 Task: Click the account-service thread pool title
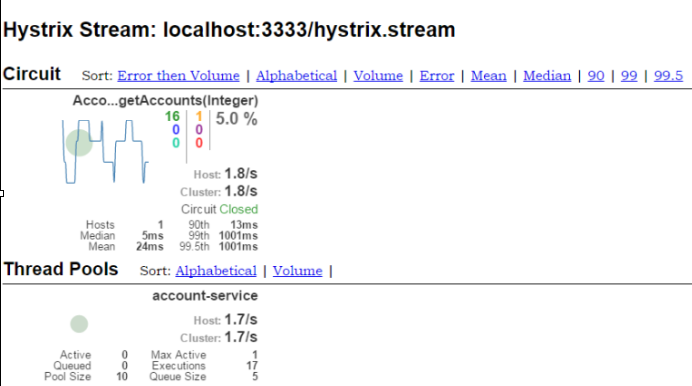(x=205, y=296)
